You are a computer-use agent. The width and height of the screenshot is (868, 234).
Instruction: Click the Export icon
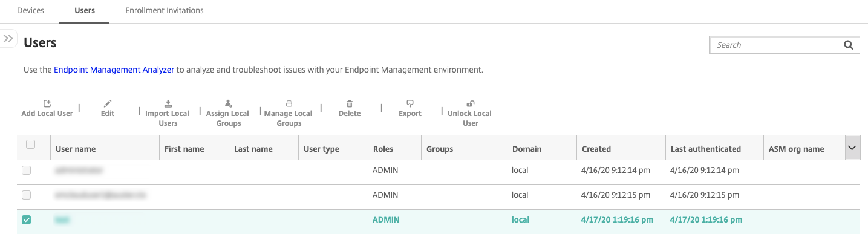tap(410, 104)
